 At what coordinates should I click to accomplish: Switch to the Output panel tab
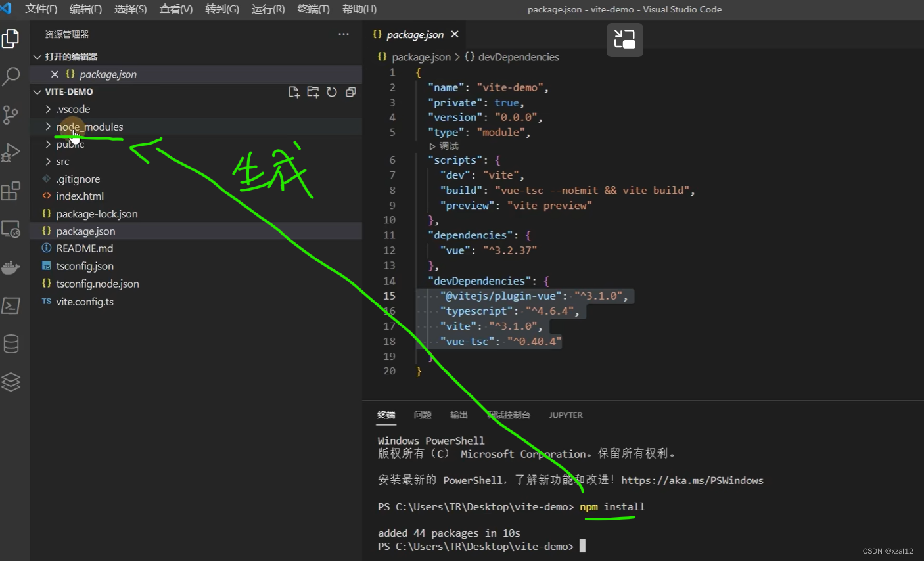pyautogui.click(x=459, y=415)
